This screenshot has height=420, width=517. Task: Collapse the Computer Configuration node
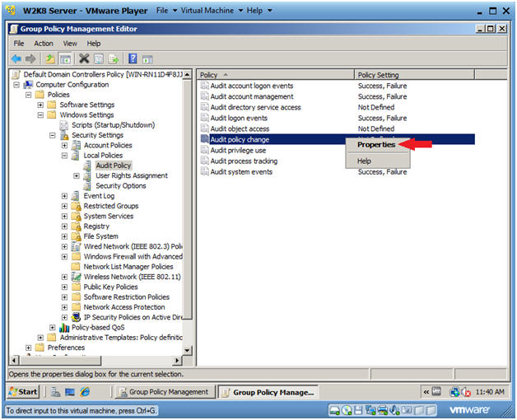[x=16, y=85]
